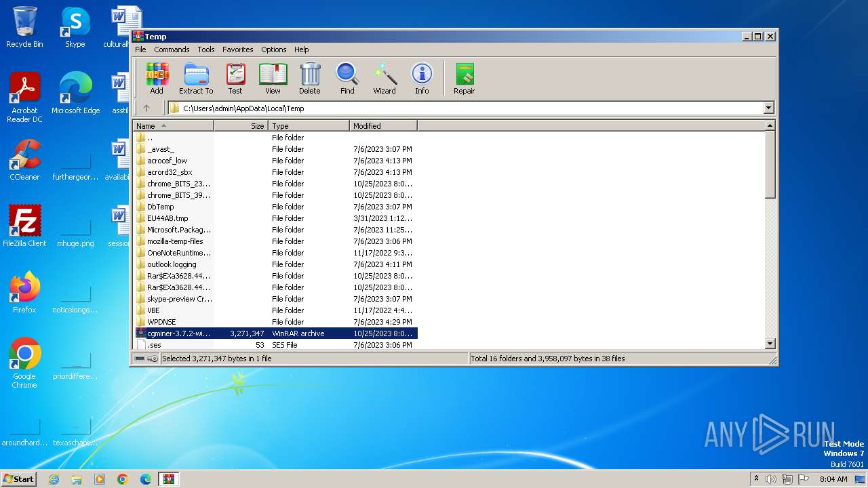Screen dimensions: 868x488
Task: Open the File menu
Action: click(140, 49)
